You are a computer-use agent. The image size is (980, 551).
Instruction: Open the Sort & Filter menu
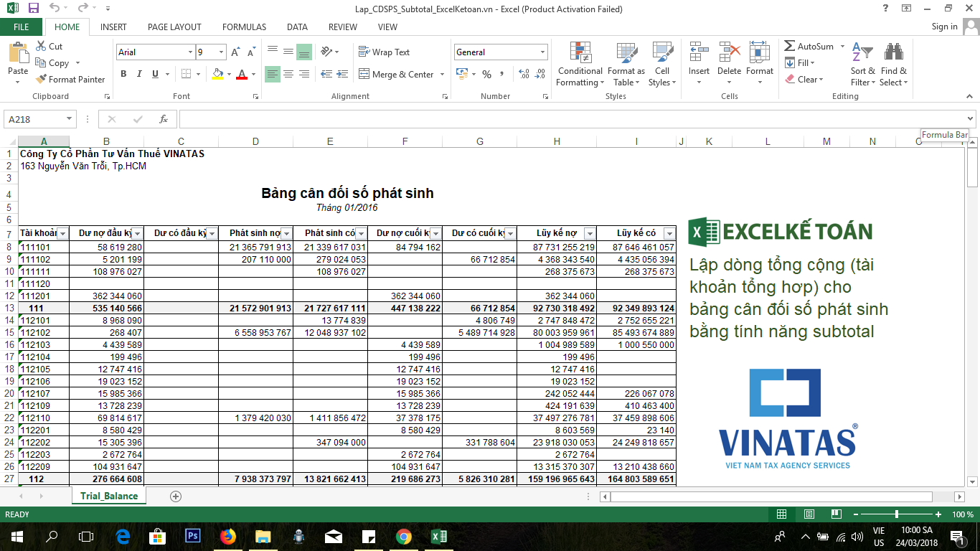[x=862, y=65]
